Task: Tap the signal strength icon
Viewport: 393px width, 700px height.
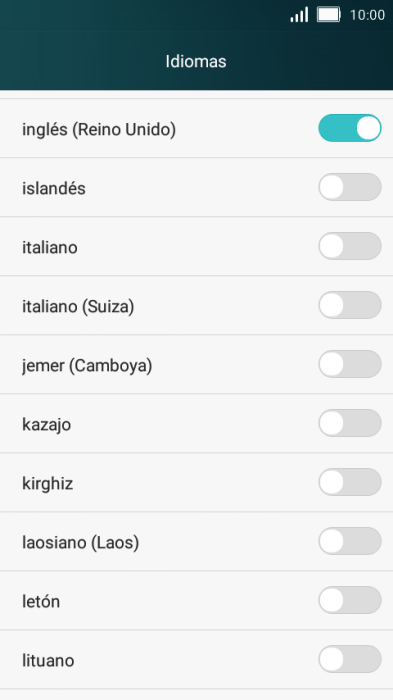Action: 299,15
